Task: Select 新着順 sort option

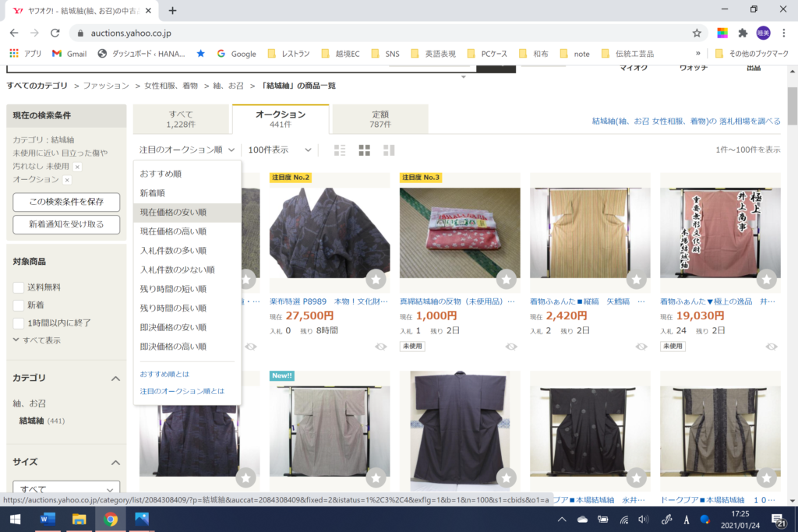Action: 187,193
